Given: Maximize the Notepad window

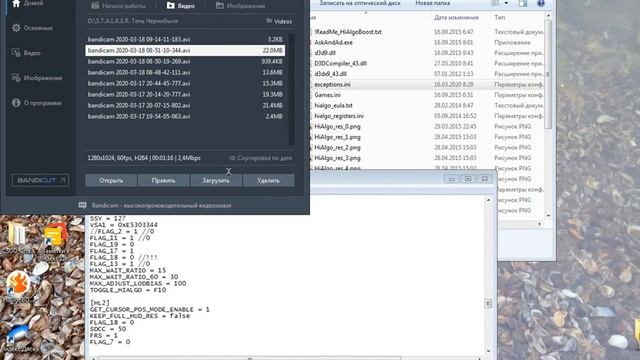Looking at the screenshot, I should pyautogui.click(x=468, y=179).
